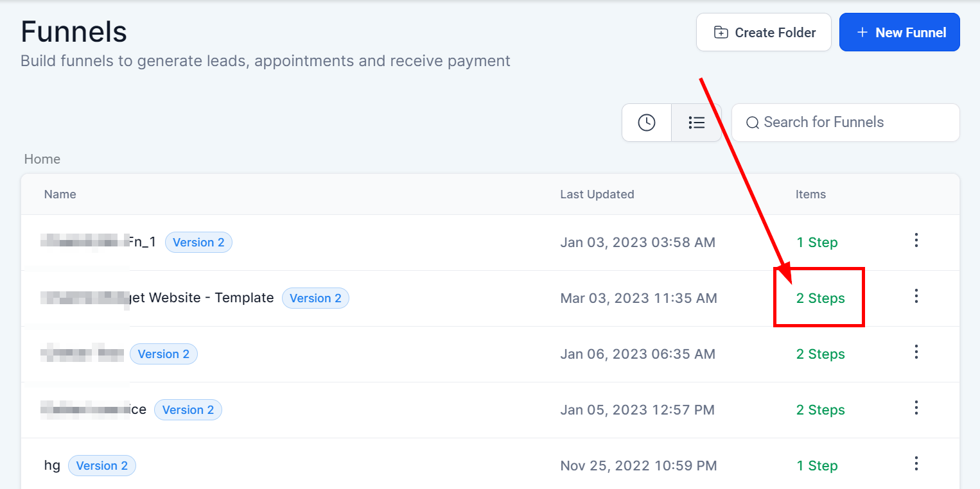This screenshot has width=980, height=489.
Task: Open the Website - Template funnel
Action: coord(202,298)
